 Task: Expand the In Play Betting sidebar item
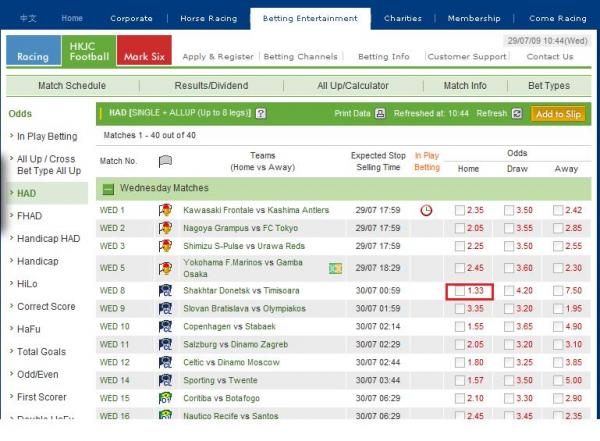click(x=46, y=136)
